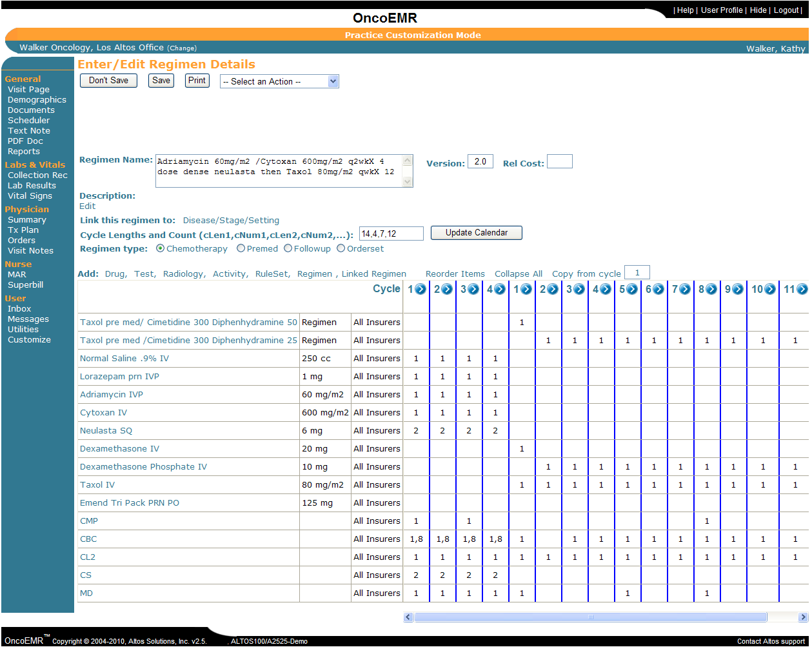
Task: Click the arrow icon beside cycle 8
Action: [711, 289]
